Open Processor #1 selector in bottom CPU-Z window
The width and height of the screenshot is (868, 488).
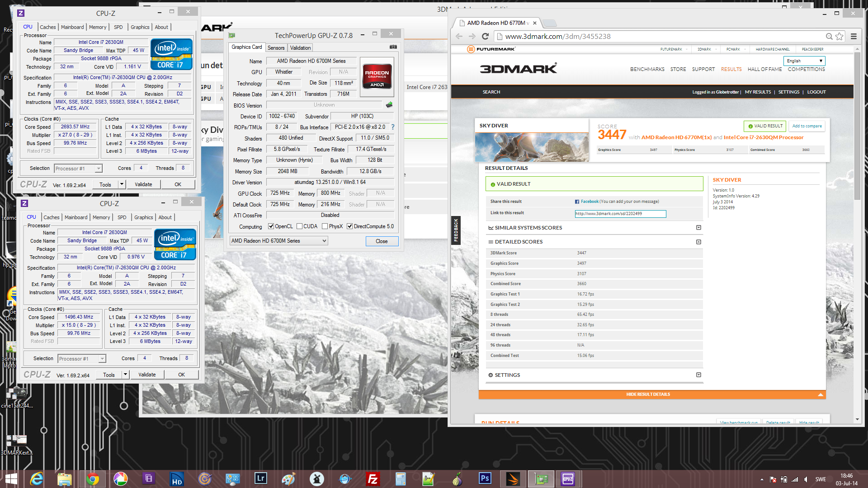pos(82,359)
